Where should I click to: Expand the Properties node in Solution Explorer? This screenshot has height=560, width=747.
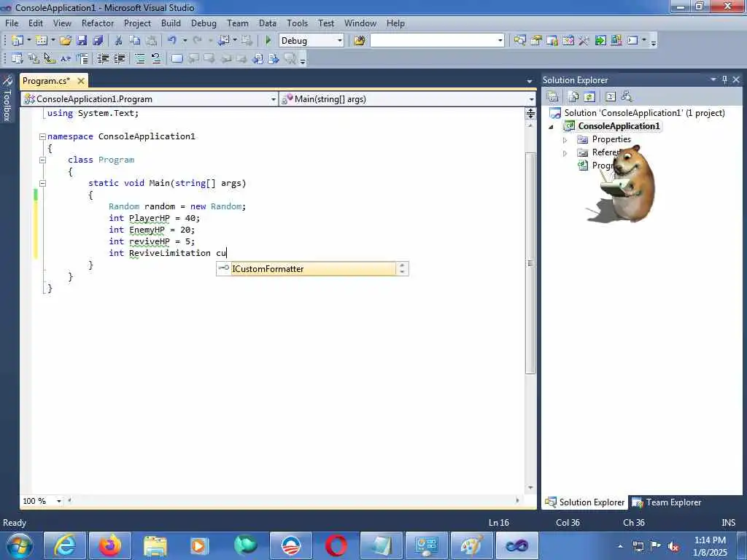tap(565, 140)
